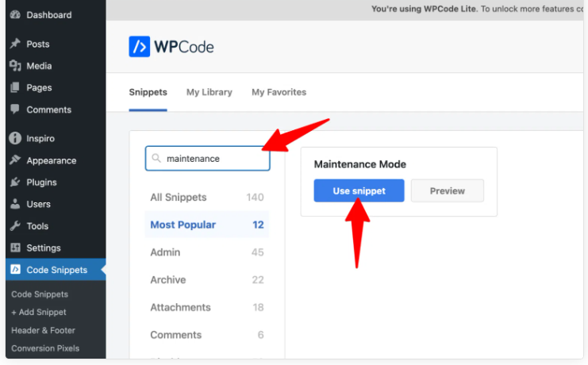This screenshot has width=588, height=365.
Task: Open the + Add Snippet submenu link
Action: pyautogui.click(x=39, y=313)
